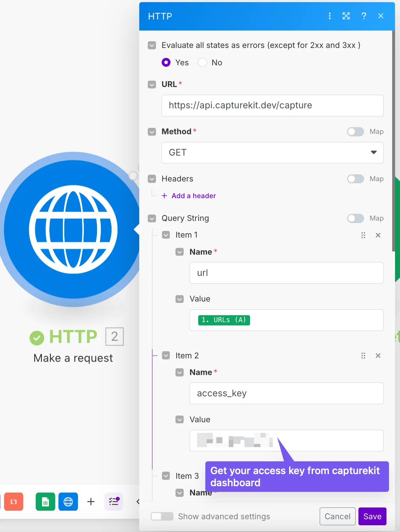The image size is (400, 532).
Task: Open the HTTP panel options menu (three dots)
Action: click(x=330, y=16)
